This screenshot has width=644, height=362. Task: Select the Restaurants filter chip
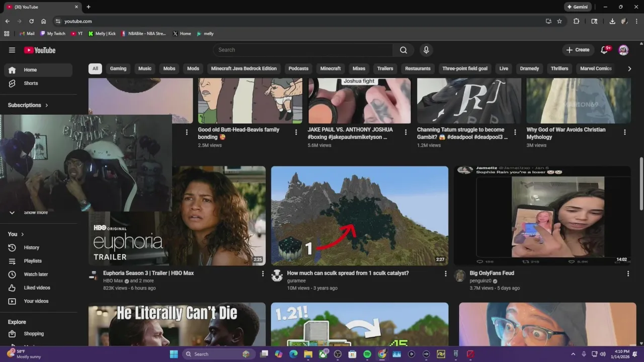418,69
